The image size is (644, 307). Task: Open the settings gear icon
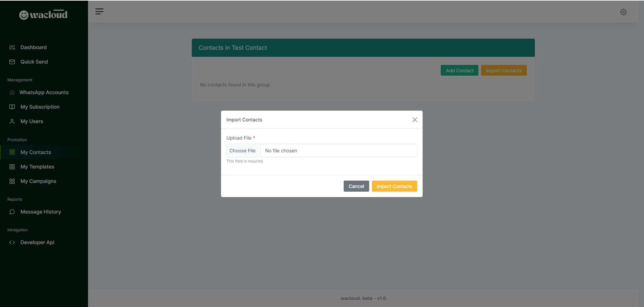624,12
